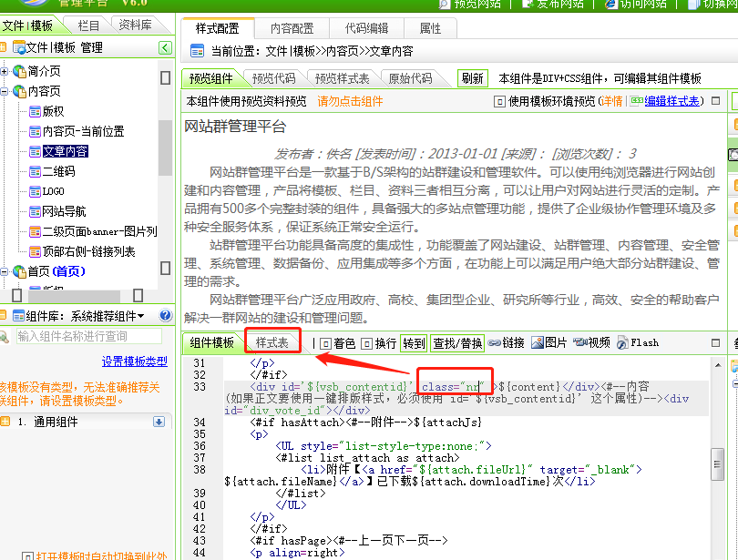Toggle the 换行 word wrap checkbox

367,343
